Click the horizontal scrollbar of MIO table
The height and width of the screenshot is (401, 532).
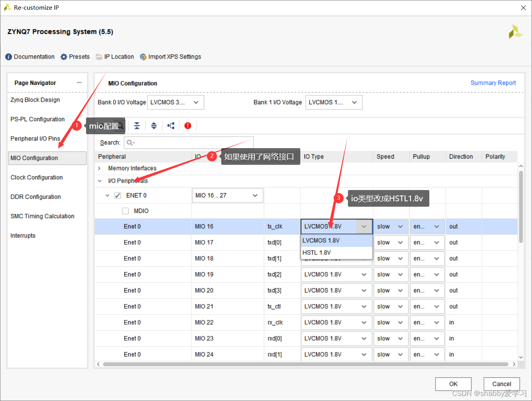coord(305,364)
